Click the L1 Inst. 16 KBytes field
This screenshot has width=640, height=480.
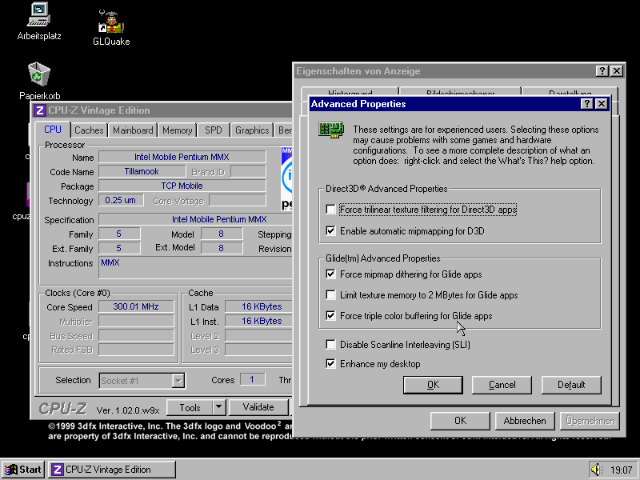coord(258,321)
